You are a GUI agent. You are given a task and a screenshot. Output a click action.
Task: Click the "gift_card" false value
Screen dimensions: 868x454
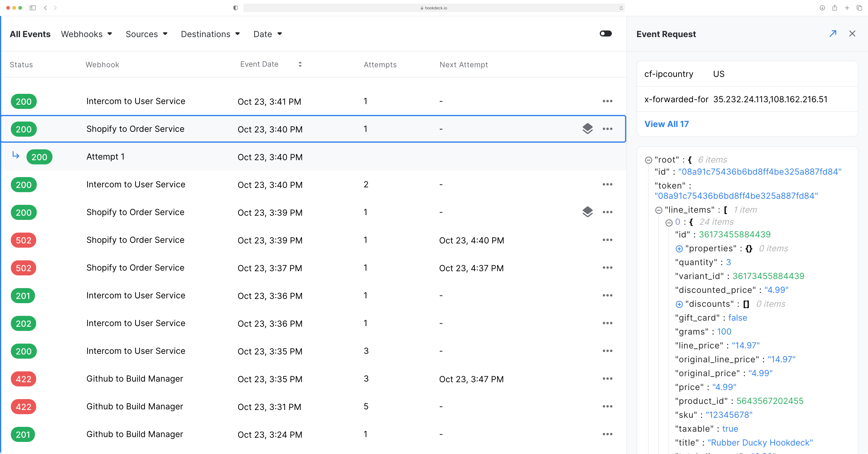click(x=737, y=318)
